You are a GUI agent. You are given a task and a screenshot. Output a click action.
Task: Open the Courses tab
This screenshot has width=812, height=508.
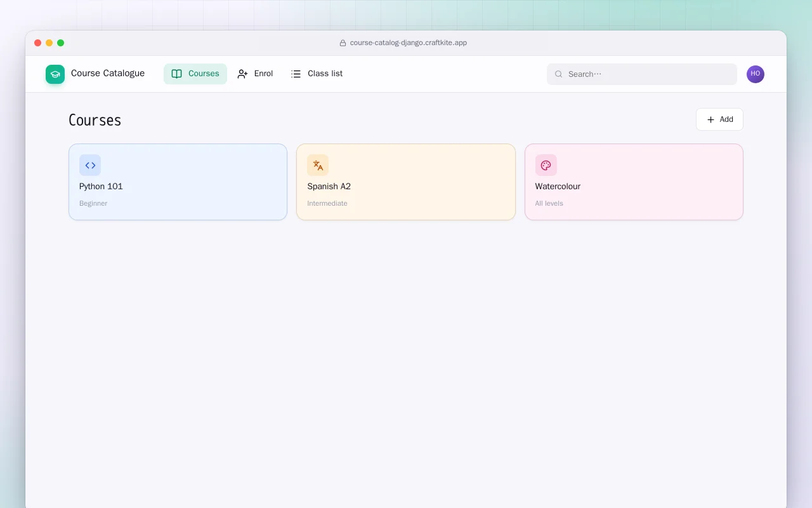click(195, 74)
